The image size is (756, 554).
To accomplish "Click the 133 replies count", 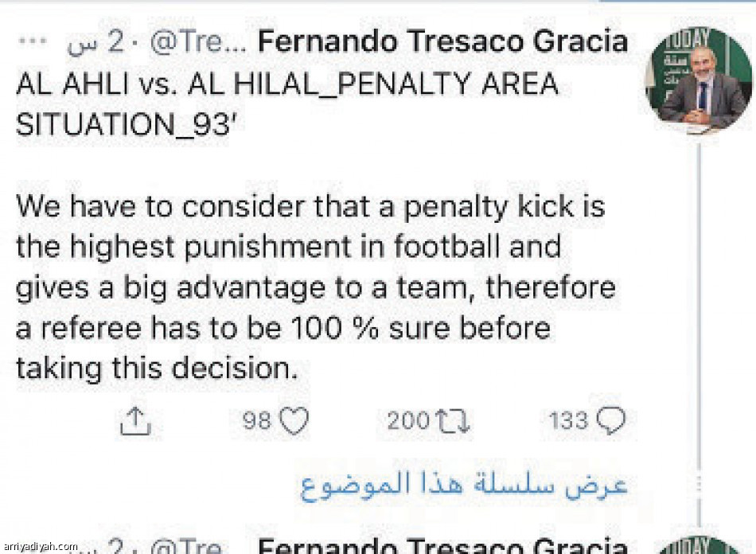I will coord(568,420).
